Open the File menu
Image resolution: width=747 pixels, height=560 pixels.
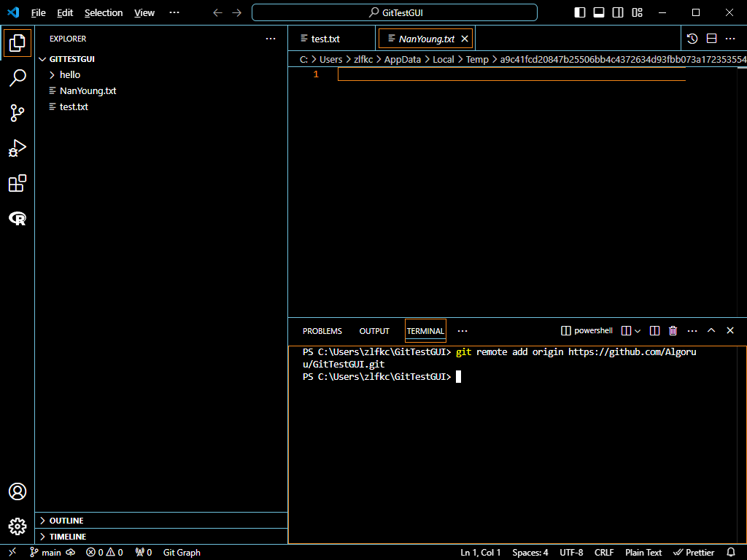click(38, 13)
